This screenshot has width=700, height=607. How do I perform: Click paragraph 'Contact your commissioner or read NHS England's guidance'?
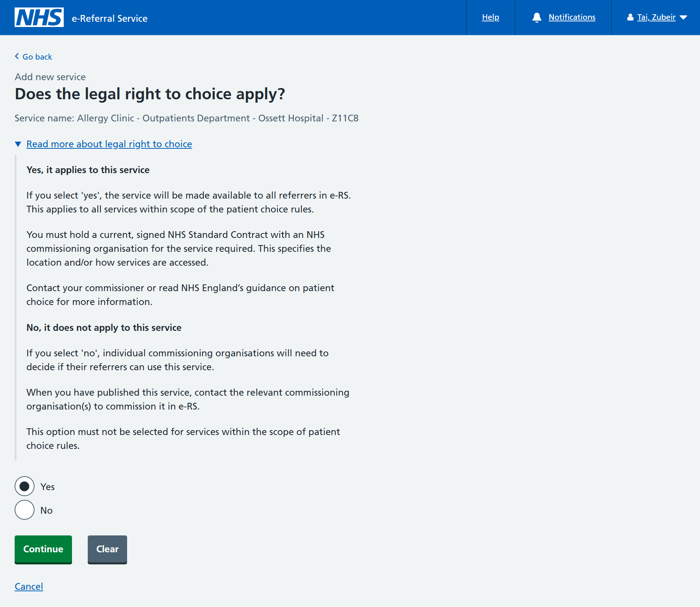180,295
